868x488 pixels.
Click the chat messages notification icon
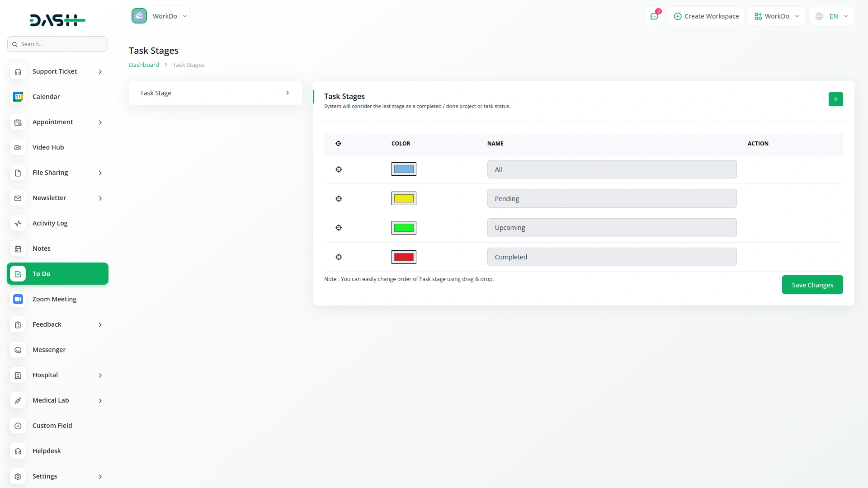654,16
